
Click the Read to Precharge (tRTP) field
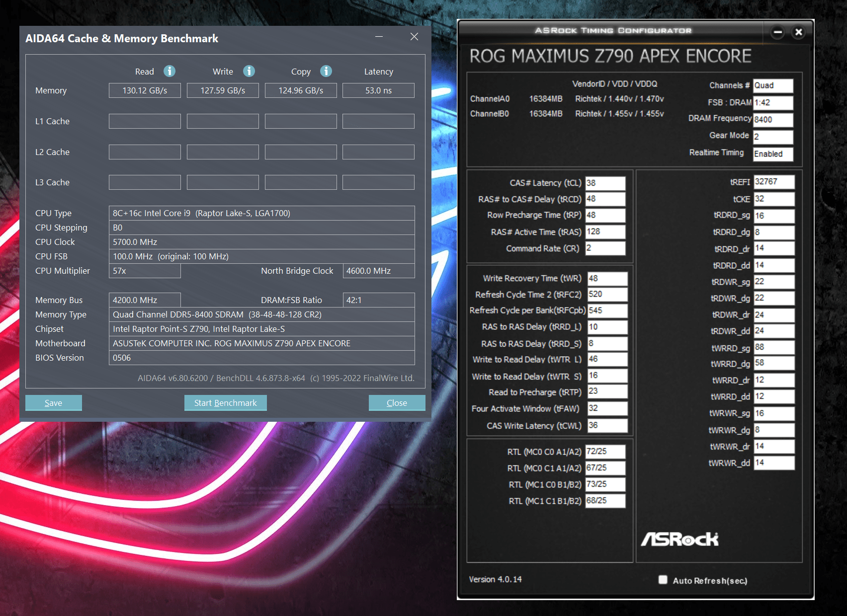pos(607,391)
